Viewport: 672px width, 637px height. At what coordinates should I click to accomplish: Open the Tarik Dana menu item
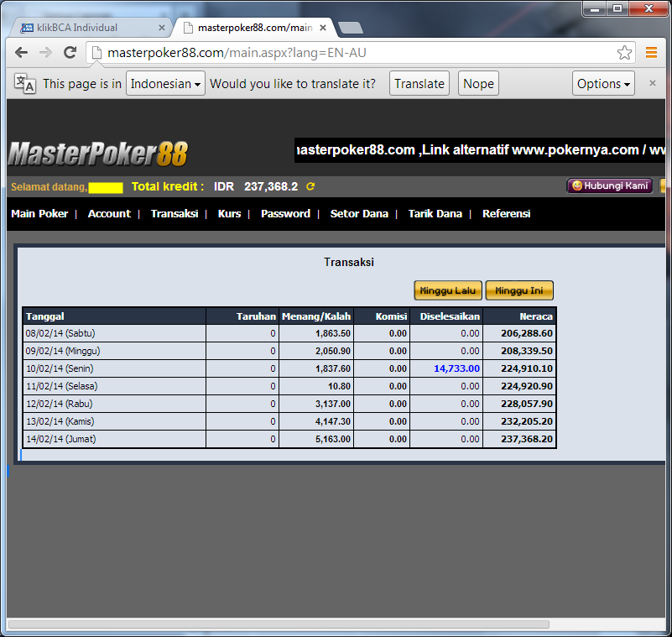click(x=435, y=213)
